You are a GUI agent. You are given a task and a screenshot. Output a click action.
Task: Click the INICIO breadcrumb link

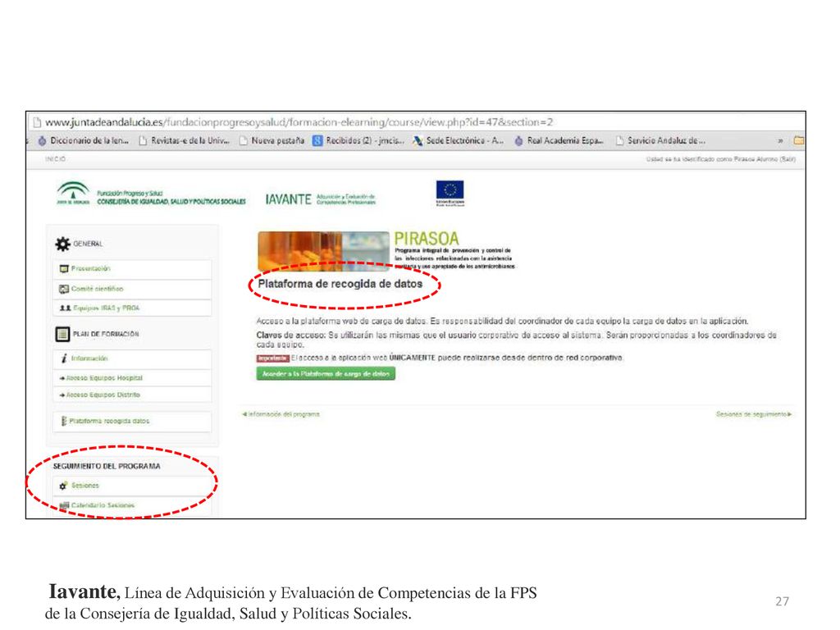[x=55, y=159]
